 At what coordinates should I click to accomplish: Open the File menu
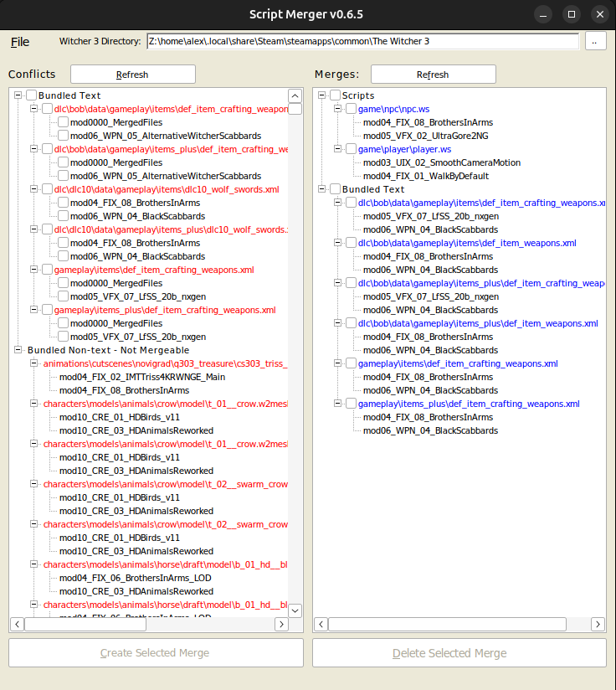click(20, 42)
